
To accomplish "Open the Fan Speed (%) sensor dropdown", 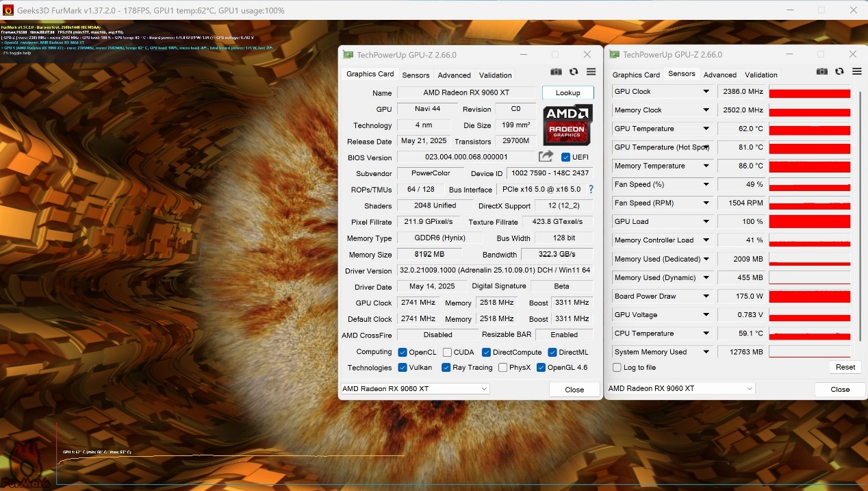I will 706,184.
